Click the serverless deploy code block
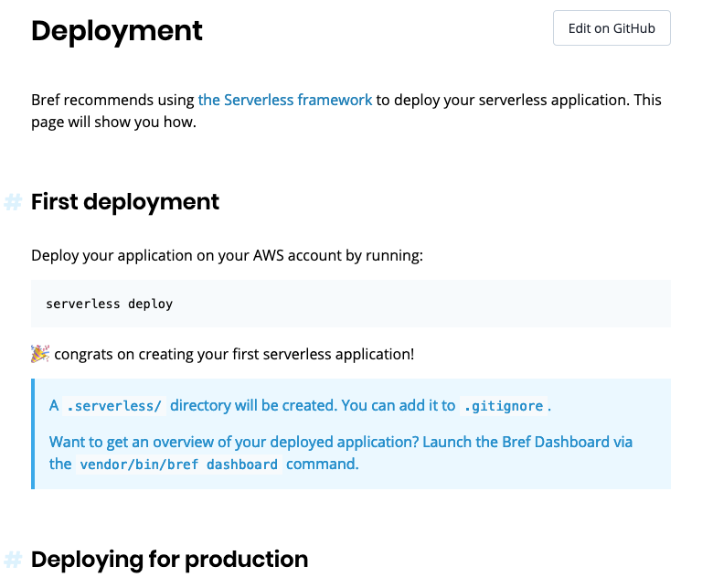Screen dimensions: 713x588 [x=351, y=304]
